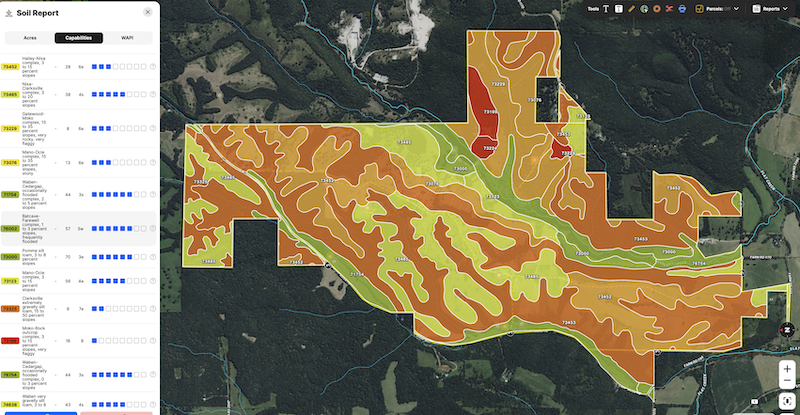Toggle Parcels layer on
This screenshot has height=415, width=800.
click(x=699, y=8)
